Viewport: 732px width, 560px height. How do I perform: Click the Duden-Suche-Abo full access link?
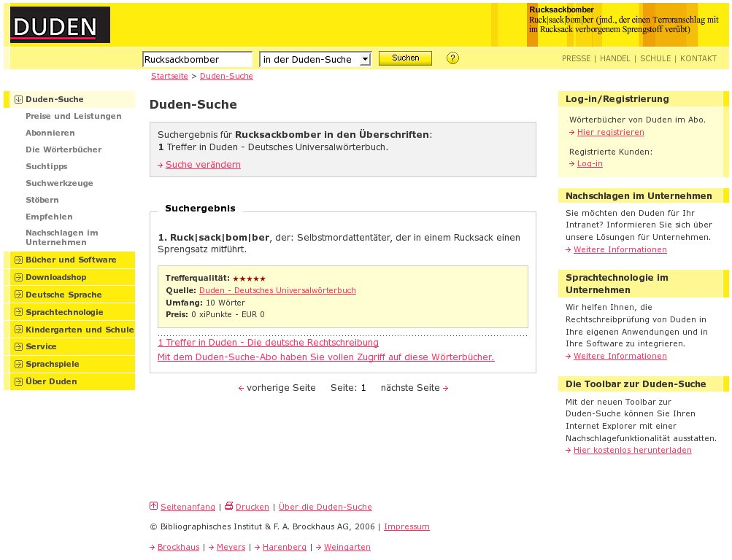coord(325,357)
